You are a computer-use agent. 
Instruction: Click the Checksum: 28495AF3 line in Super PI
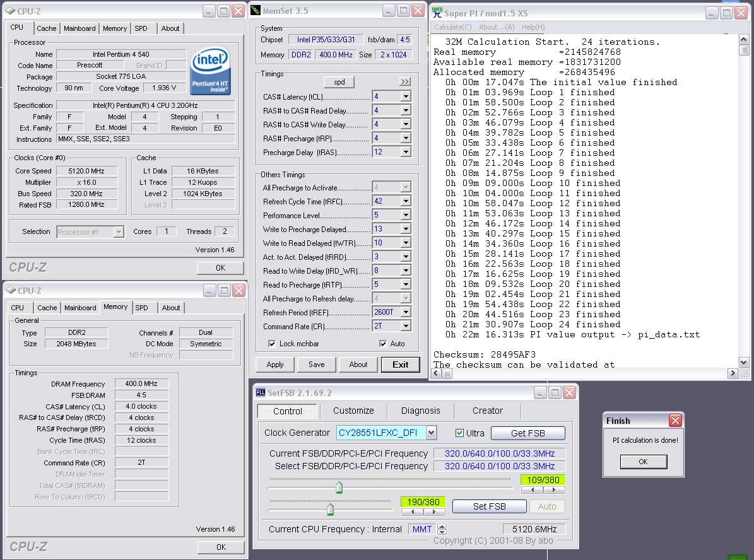pos(484,355)
